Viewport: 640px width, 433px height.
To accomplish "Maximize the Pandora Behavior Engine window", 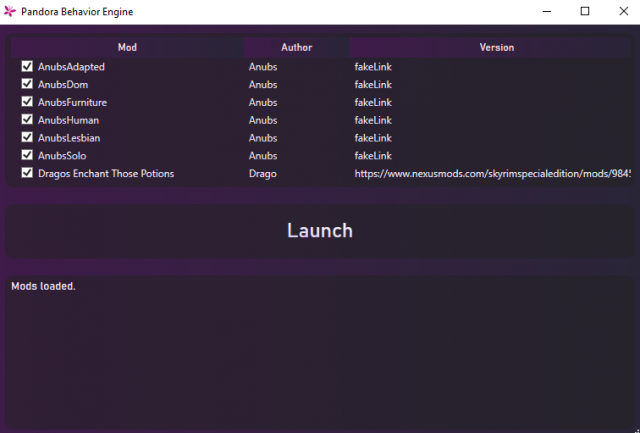I will pos(584,11).
